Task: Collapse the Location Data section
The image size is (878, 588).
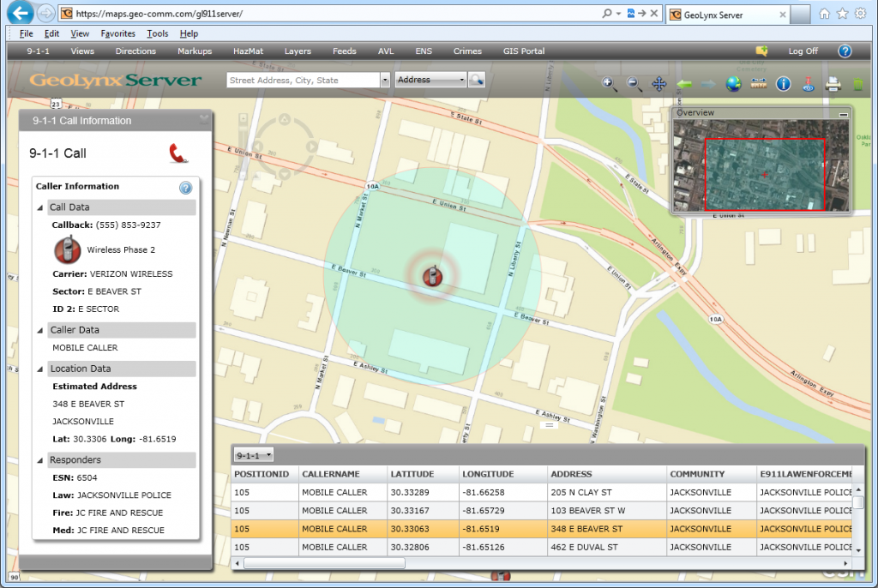Action: pyautogui.click(x=39, y=369)
